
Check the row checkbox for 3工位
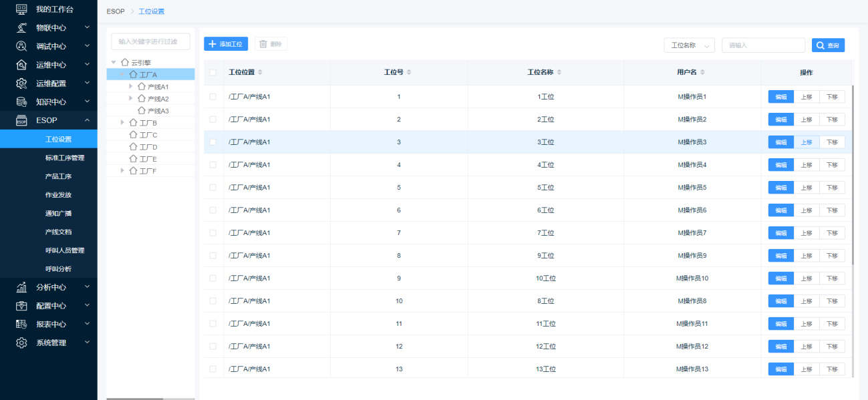(213, 142)
